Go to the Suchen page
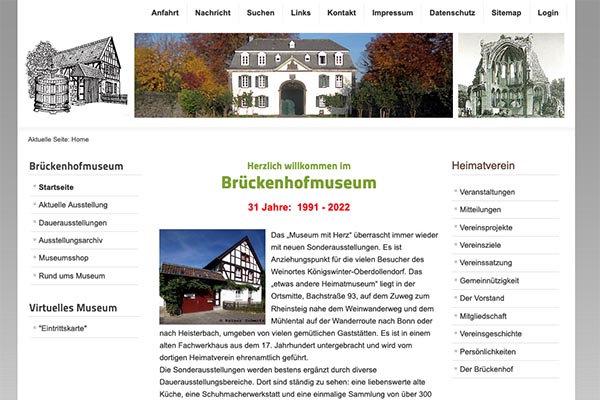600x400 pixels. (260, 13)
